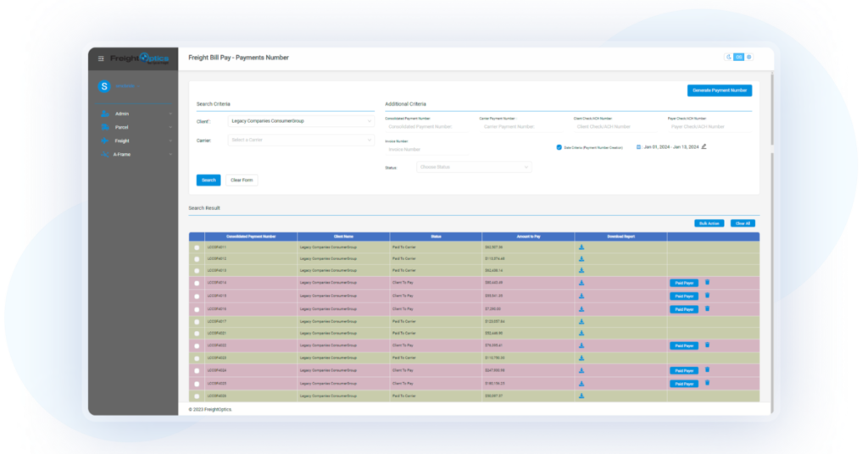This screenshot has height=454, width=868.
Task: Download report for payment ending 4015
Action: (581, 296)
